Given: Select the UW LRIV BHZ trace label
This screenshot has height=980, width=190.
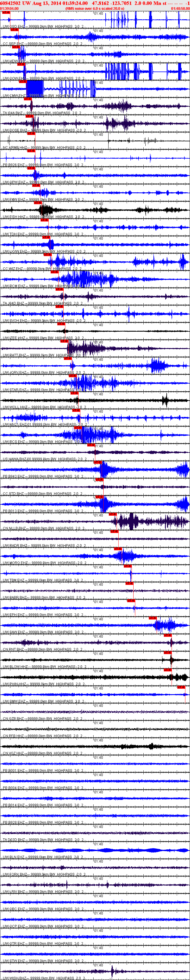Looking at the screenshot, I should pos(44,892).
